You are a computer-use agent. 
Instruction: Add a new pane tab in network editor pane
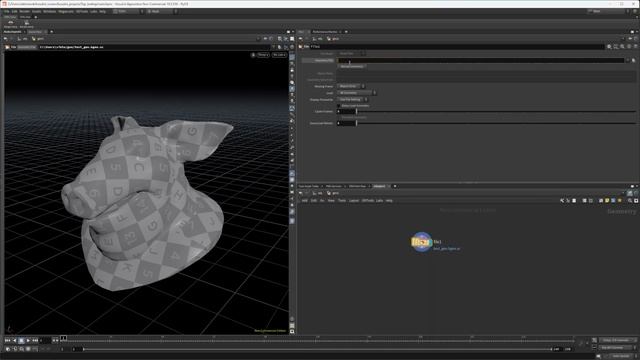pyautogui.click(x=395, y=186)
